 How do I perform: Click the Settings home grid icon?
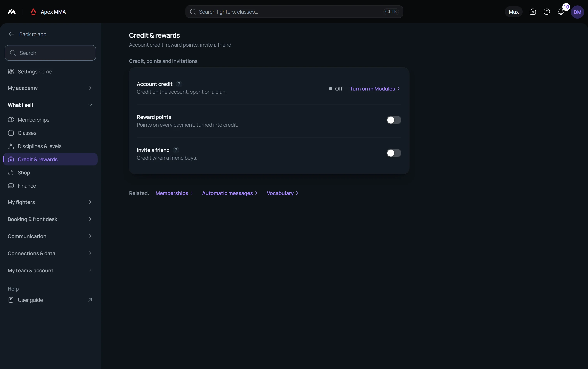click(x=11, y=71)
